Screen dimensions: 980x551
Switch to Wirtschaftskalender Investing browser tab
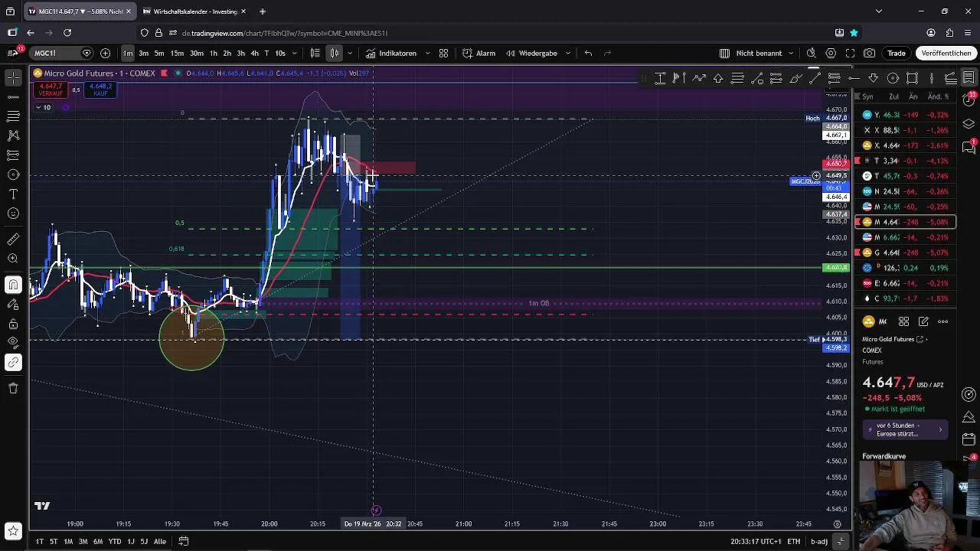tap(194, 11)
